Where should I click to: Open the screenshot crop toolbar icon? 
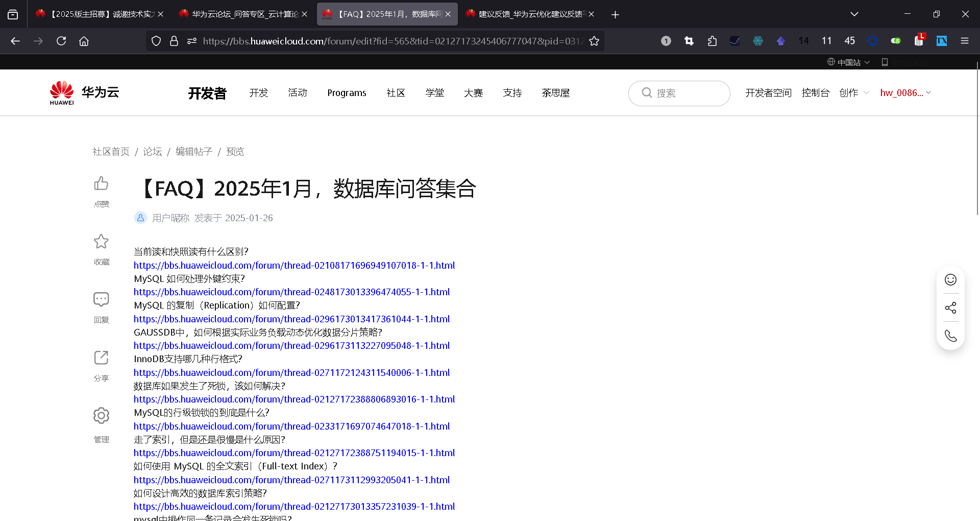[x=689, y=41]
